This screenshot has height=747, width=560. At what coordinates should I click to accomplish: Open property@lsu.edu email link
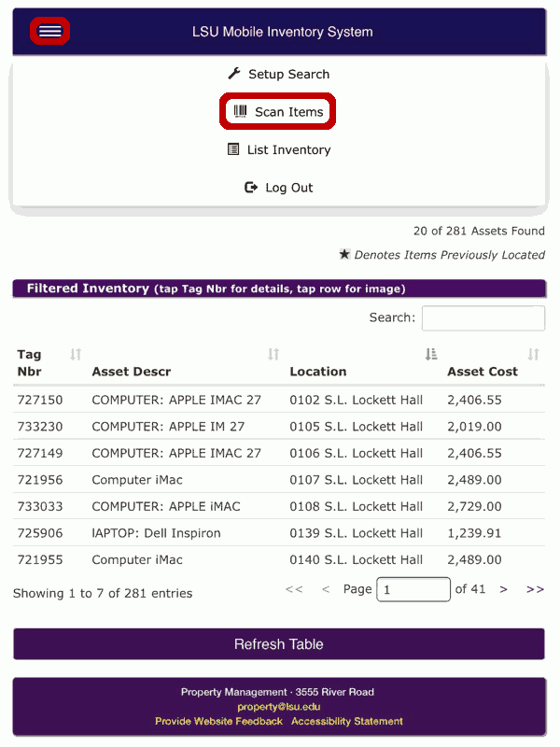click(x=278, y=707)
